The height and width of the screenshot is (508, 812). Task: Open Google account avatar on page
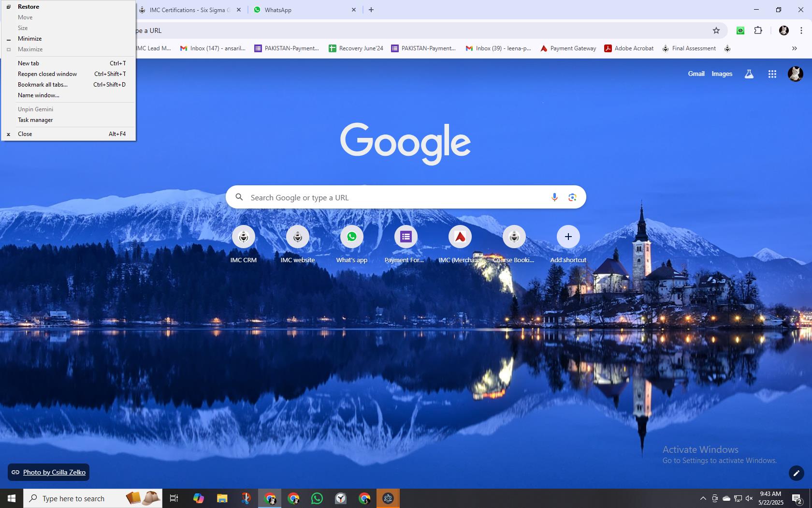795,74
